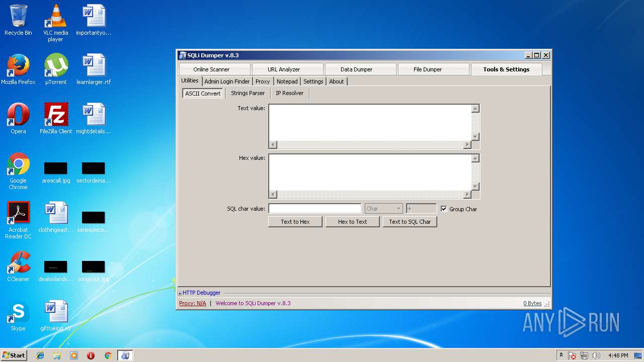Click the Text to Hex button
The height and width of the screenshot is (362, 644).
point(295,222)
